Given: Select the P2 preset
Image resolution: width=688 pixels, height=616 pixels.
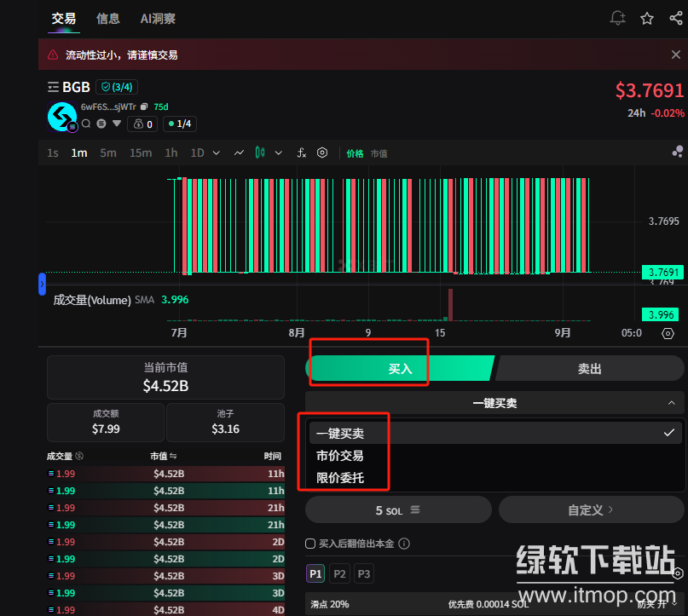Looking at the screenshot, I should point(339,574).
